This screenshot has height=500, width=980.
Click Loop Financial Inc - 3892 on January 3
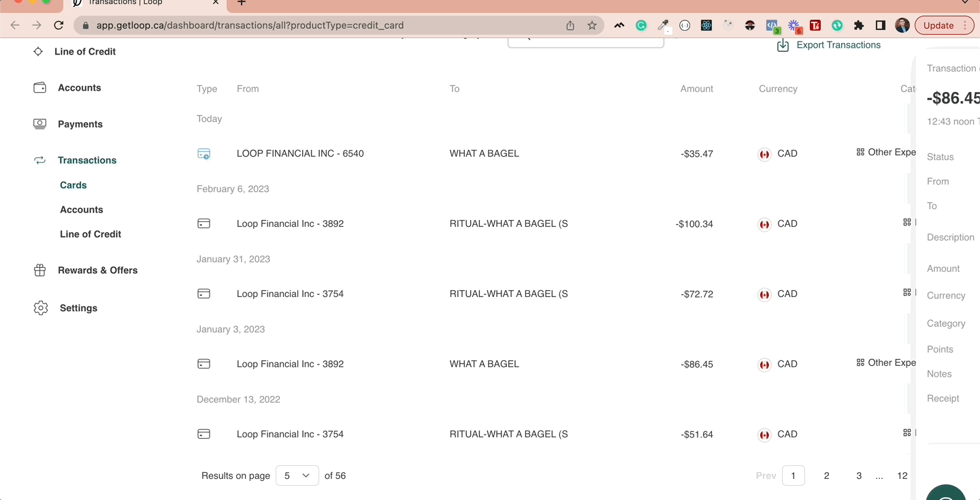tap(290, 364)
